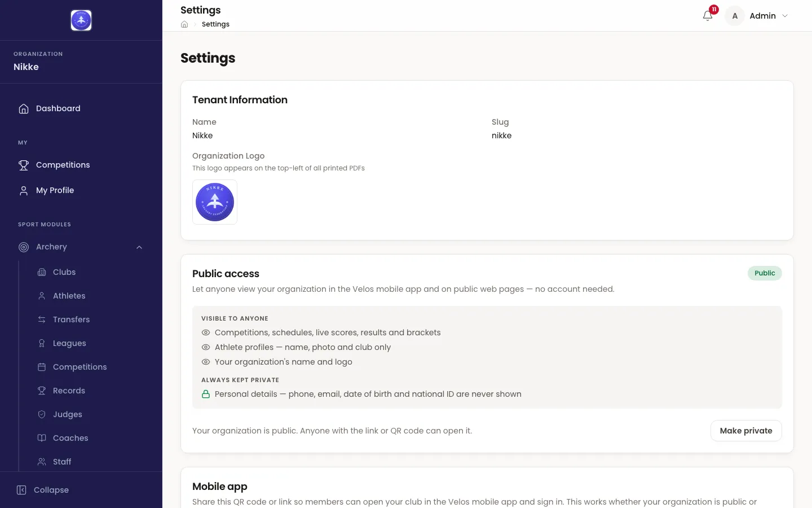
Task: Click the Coaches book icon
Action: click(42, 438)
